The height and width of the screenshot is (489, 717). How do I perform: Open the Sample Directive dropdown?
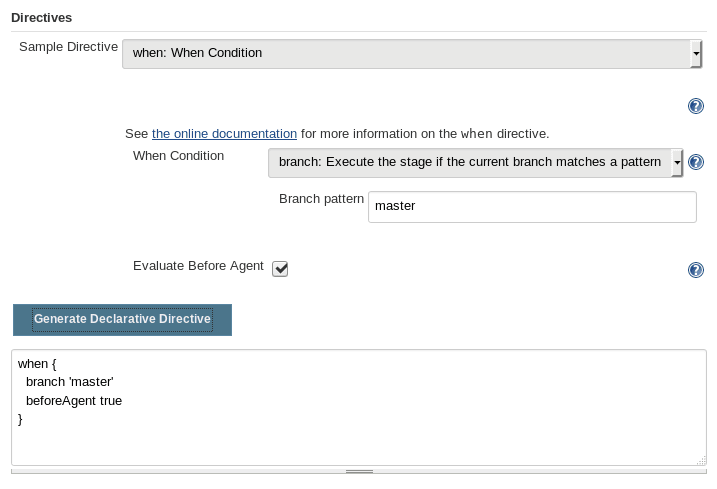(405, 53)
